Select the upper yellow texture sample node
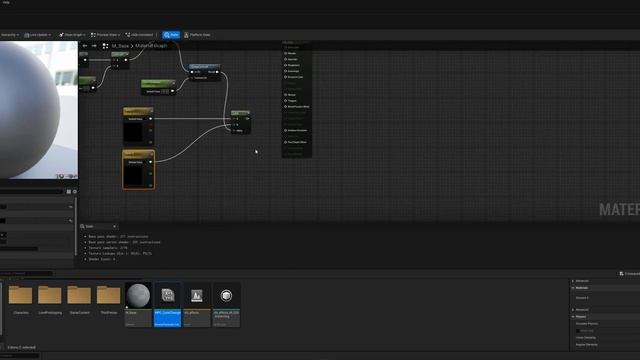This screenshot has height=360, width=640. 138,127
